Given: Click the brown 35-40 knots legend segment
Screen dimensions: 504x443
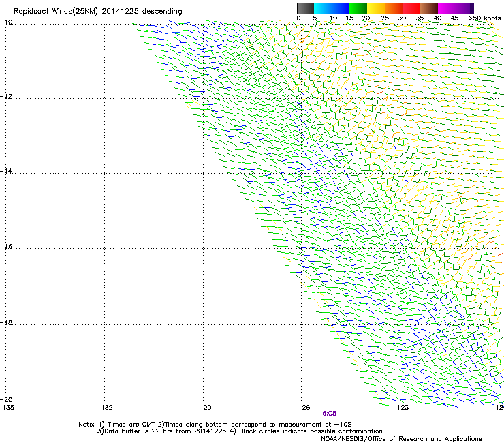Looking at the screenshot, I should click(x=429, y=8).
